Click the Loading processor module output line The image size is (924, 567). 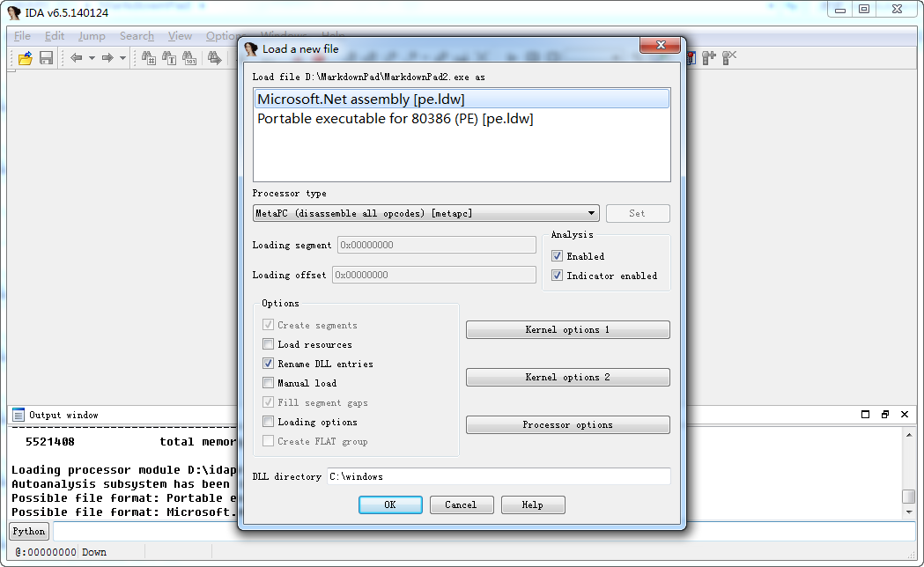point(123,470)
